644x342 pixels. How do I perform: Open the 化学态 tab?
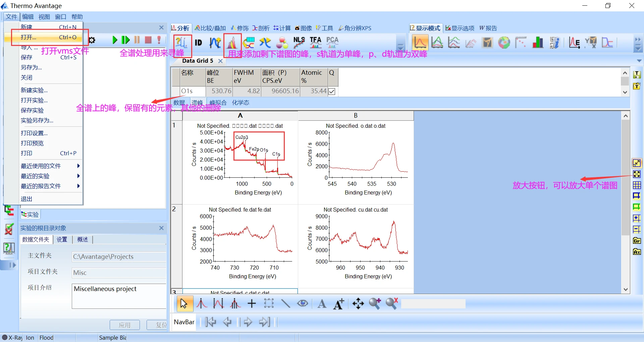coord(240,103)
